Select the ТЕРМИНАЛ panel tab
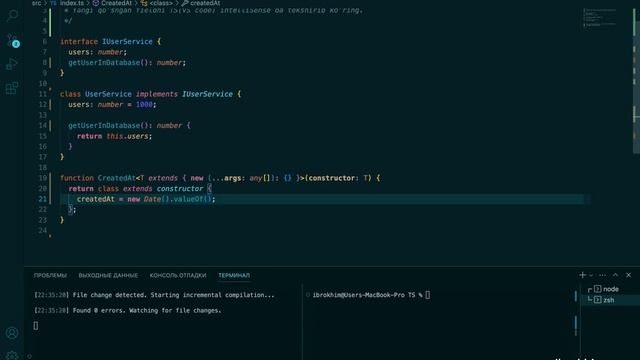Viewport: 640px width, 360px height. coord(234,276)
